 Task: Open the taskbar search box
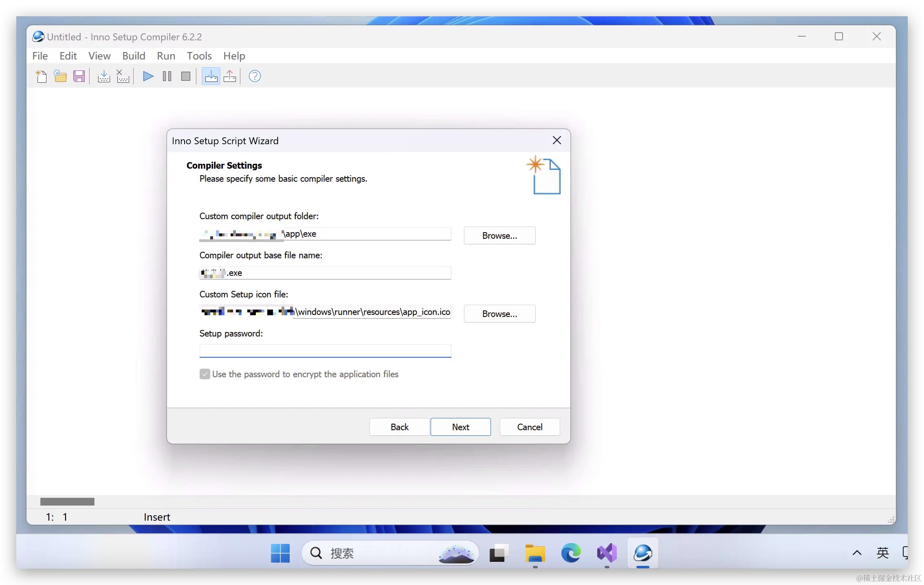pos(390,553)
